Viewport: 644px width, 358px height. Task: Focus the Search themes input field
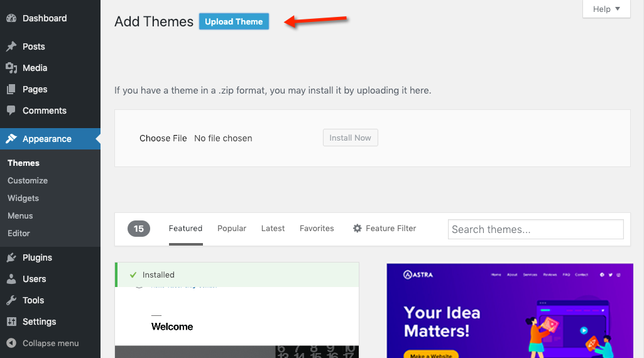click(535, 229)
